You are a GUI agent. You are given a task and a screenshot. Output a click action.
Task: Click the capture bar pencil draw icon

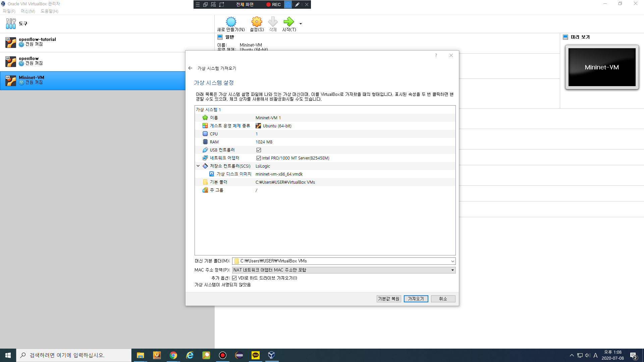[x=297, y=4]
